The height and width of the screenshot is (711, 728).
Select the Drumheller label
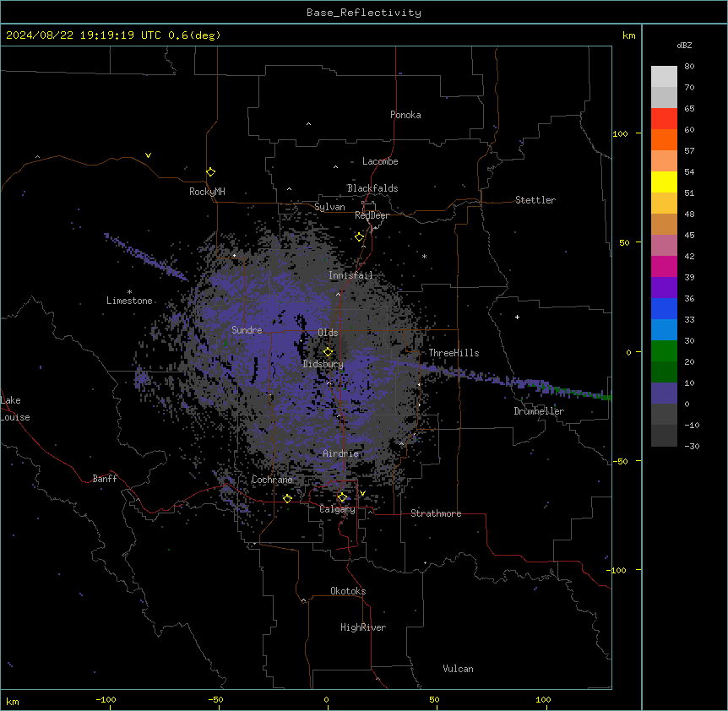click(539, 411)
